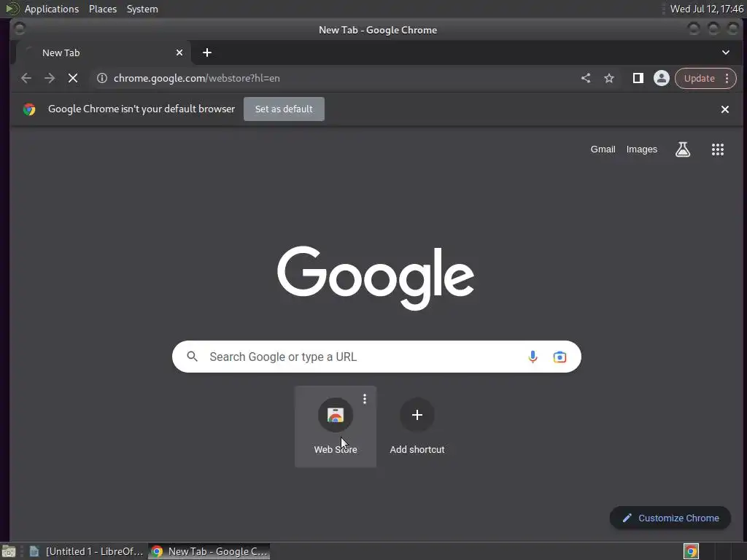Set Chrome as default browser

point(284,109)
